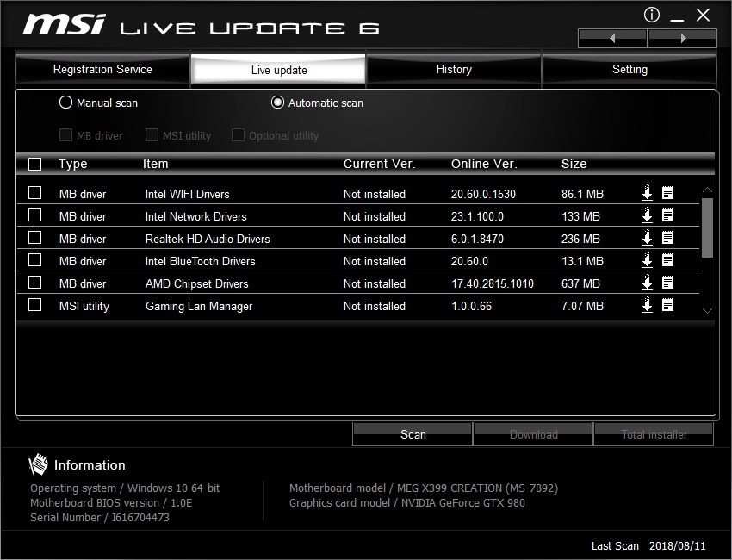View info document for Intel Network Drivers

[667, 215]
